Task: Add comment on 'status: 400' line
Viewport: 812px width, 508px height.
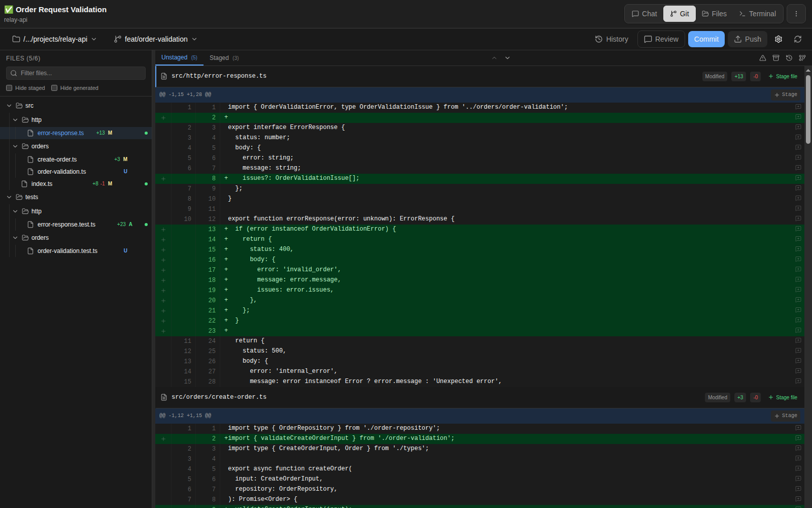Action: (x=798, y=249)
